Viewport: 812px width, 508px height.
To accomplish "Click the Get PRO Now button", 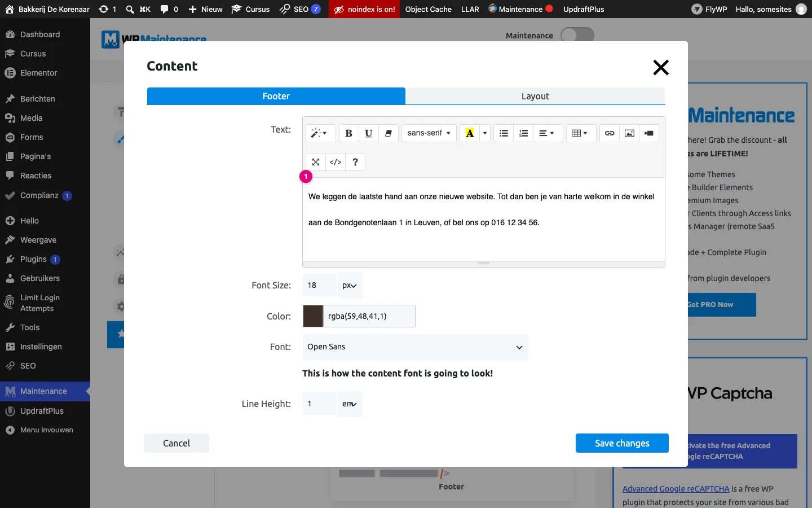I will [x=721, y=305].
